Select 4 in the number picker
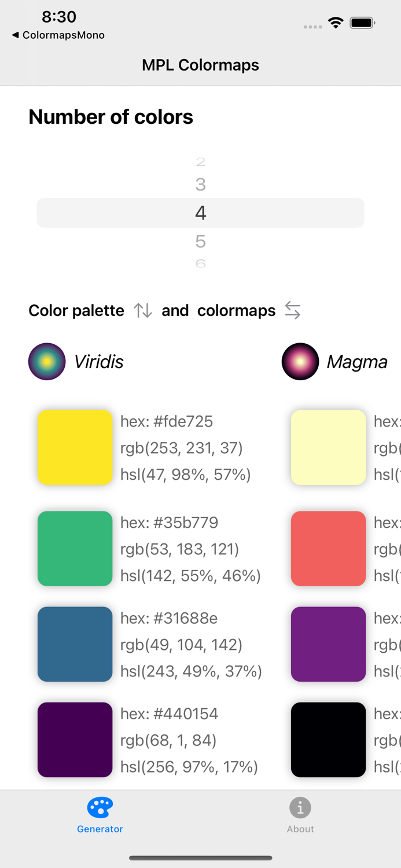 [x=200, y=213]
